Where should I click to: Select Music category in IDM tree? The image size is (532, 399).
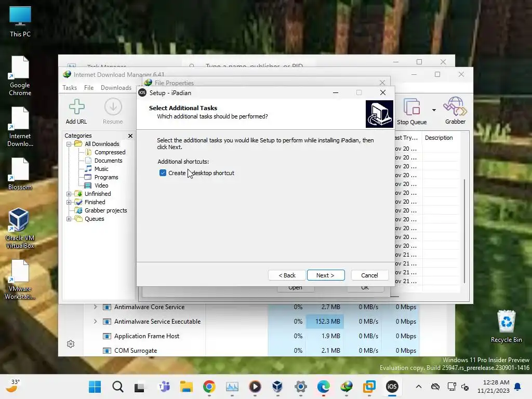(101, 169)
